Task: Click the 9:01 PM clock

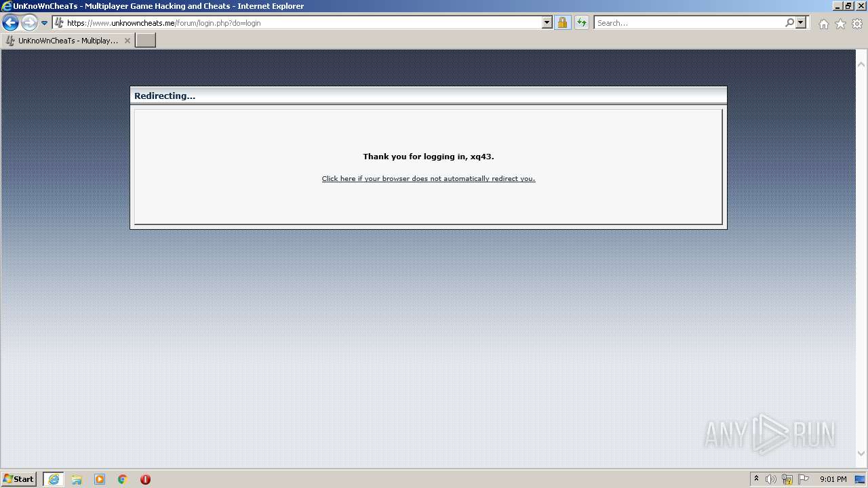Action: pyautogui.click(x=833, y=479)
